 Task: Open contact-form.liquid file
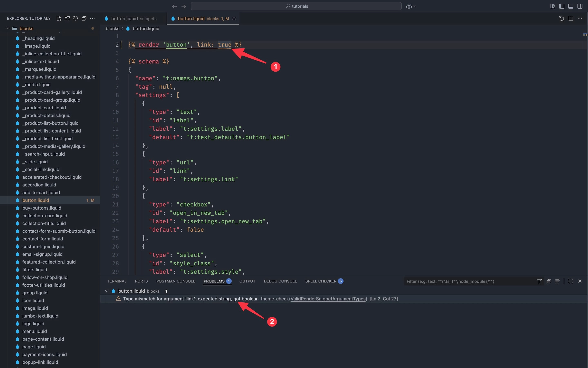tap(42, 239)
